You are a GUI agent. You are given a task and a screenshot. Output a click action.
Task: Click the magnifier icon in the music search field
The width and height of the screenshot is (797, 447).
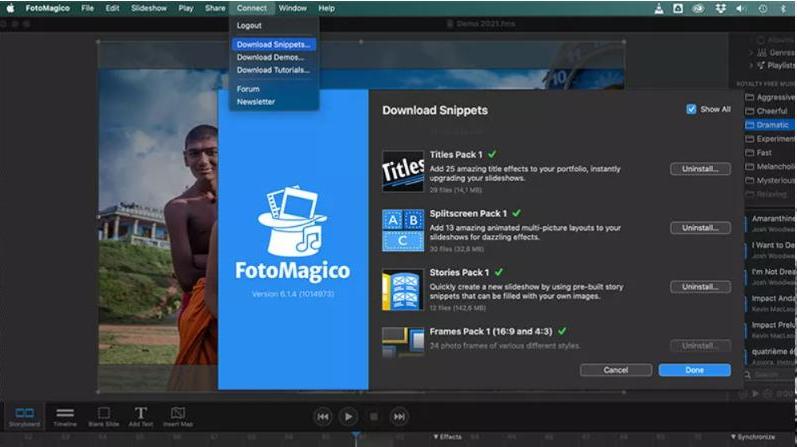[x=748, y=375]
